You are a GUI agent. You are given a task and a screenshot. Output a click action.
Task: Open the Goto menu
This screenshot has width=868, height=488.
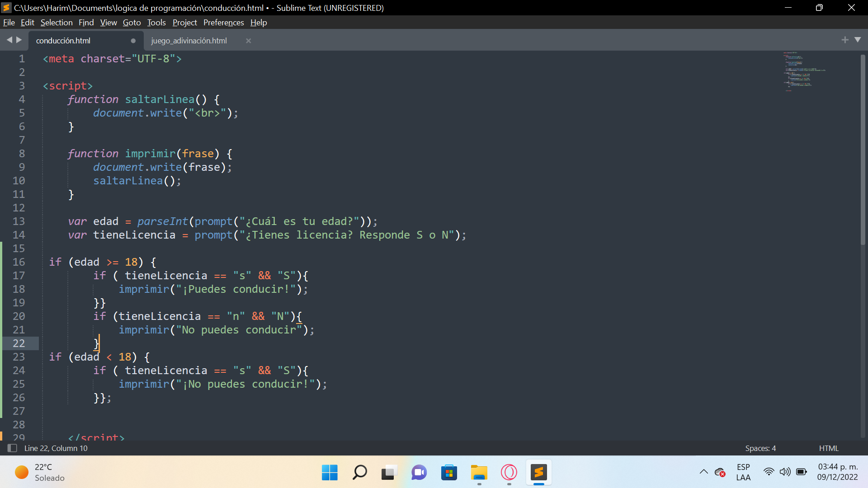(132, 23)
